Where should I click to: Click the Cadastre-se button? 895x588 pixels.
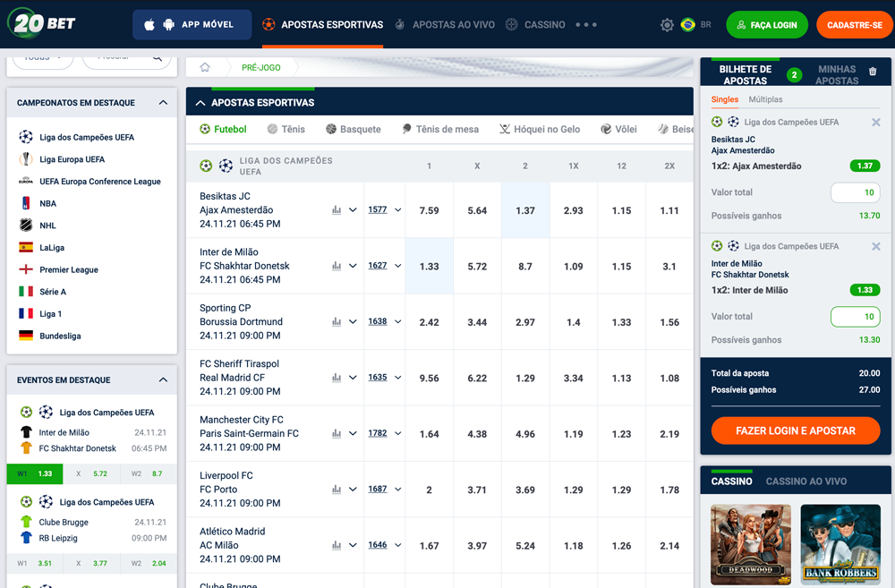(x=855, y=25)
